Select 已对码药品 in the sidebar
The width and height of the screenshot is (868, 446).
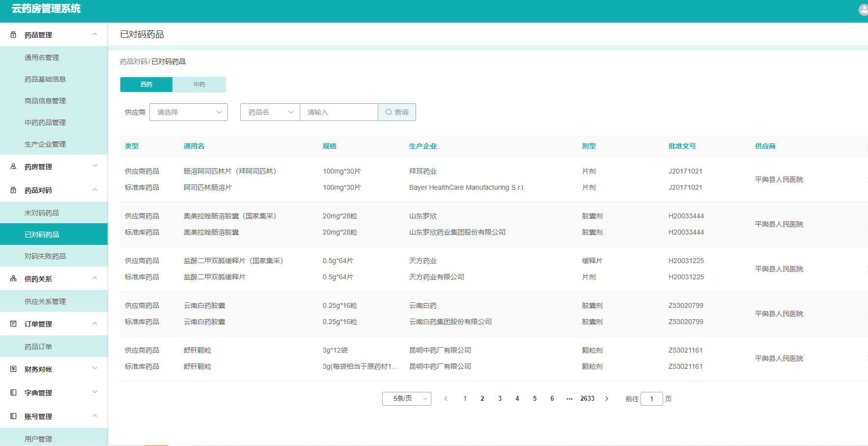pos(54,235)
